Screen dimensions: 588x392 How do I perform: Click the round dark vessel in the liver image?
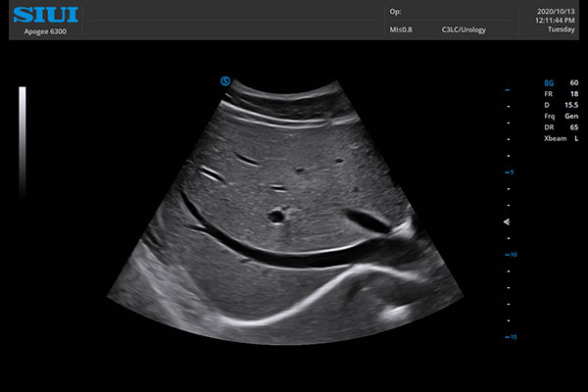pos(276,214)
